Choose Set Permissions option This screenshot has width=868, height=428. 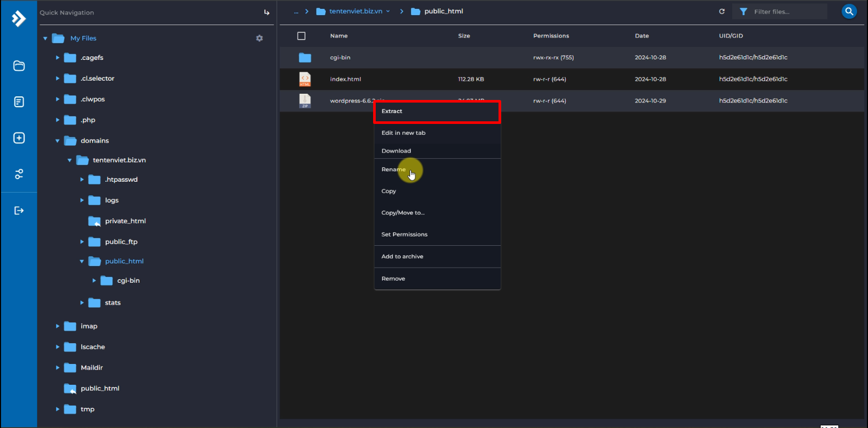coord(437,234)
